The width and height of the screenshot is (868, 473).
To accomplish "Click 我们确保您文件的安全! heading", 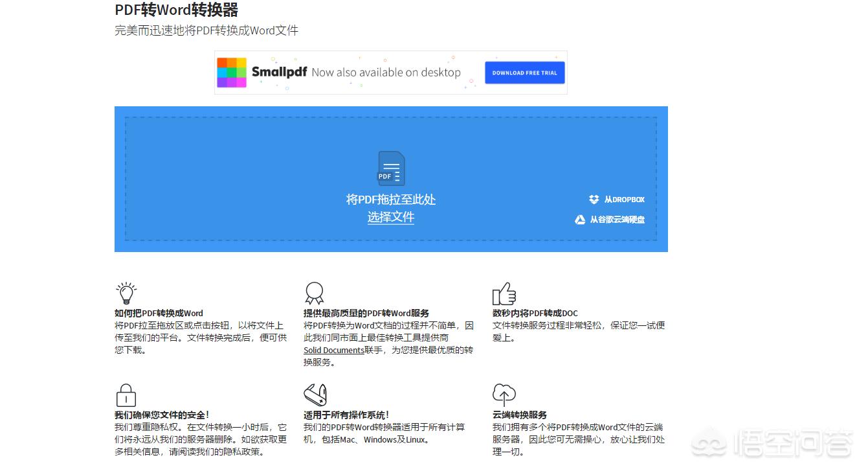I will (x=162, y=415).
